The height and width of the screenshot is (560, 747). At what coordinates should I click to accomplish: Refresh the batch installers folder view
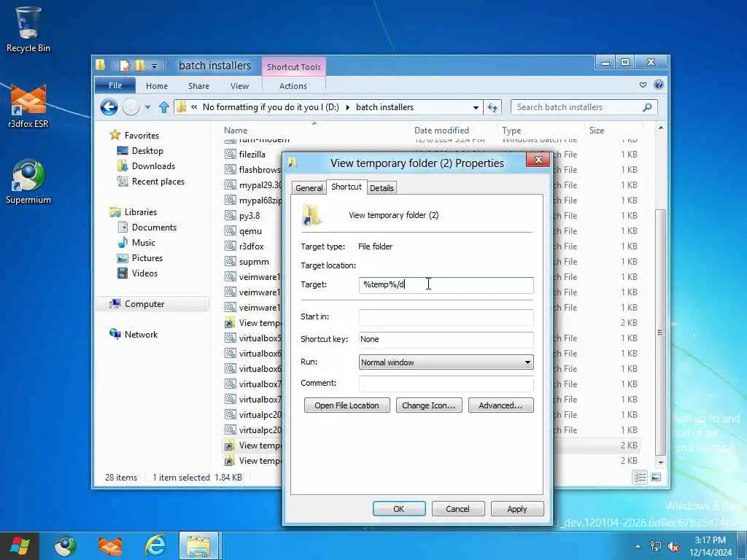492,108
